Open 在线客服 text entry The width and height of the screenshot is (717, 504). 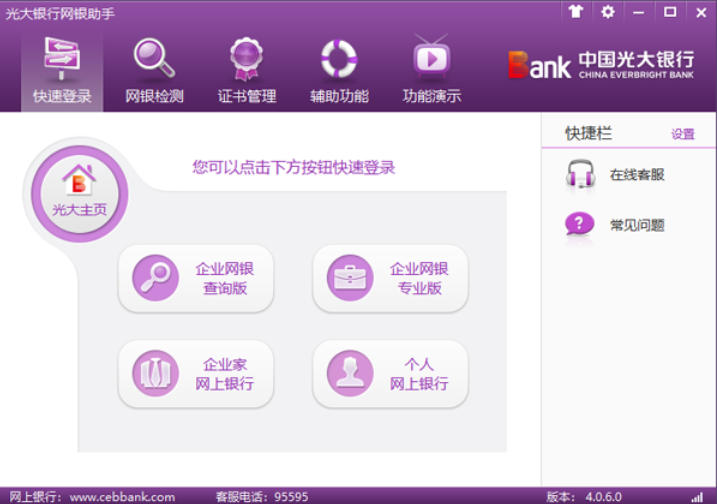click(x=637, y=174)
